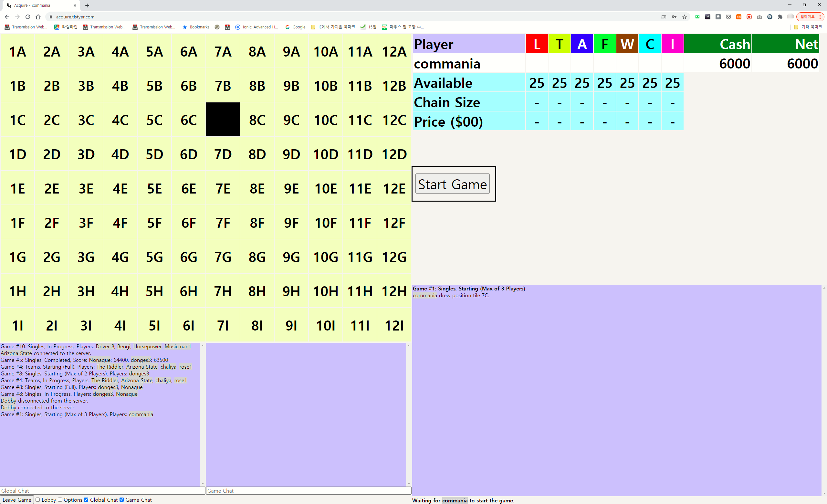
Task: Click the red L chain header cell
Action: [x=536, y=44]
